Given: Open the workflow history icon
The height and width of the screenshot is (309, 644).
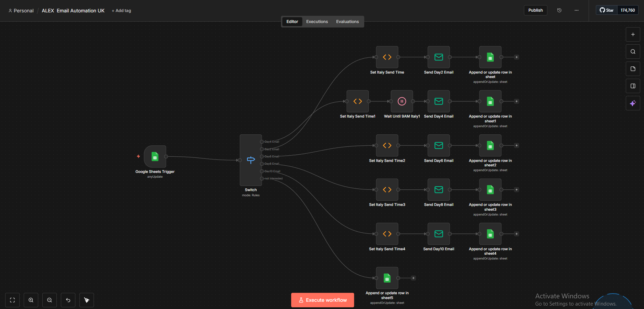Looking at the screenshot, I should click(x=559, y=10).
